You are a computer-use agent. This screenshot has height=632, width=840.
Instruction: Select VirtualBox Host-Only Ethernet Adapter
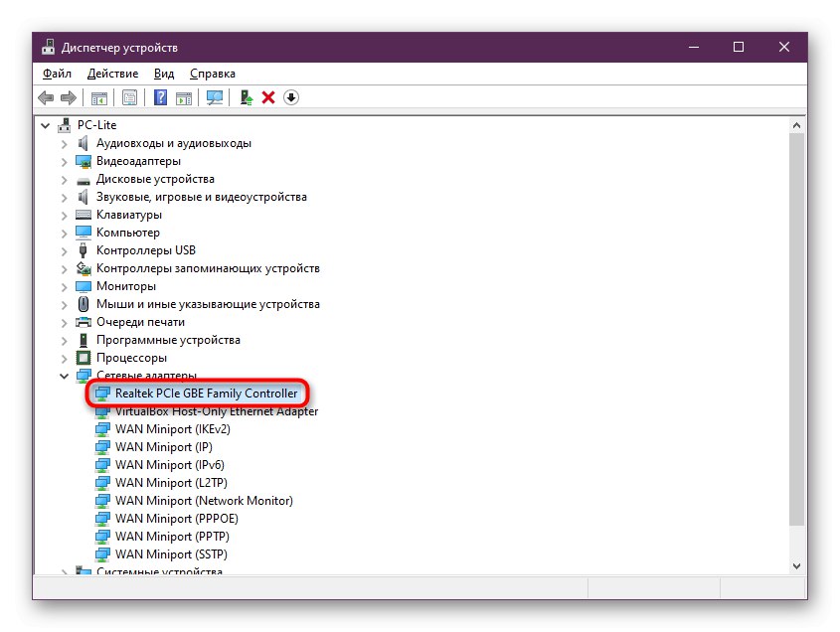click(x=217, y=411)
